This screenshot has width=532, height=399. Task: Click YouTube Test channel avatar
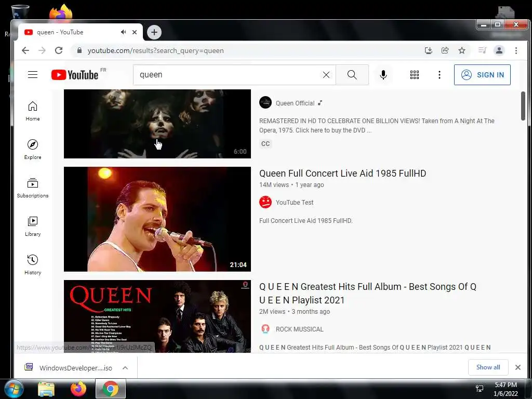(265, 202)
